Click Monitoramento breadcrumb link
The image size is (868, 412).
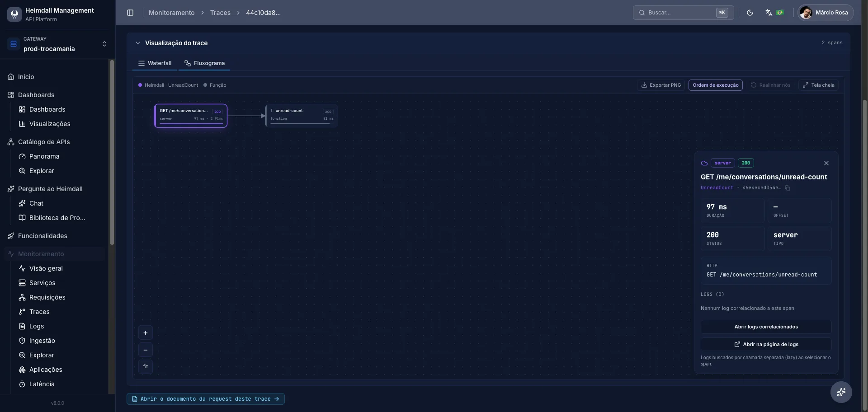[x=171, y=13]
